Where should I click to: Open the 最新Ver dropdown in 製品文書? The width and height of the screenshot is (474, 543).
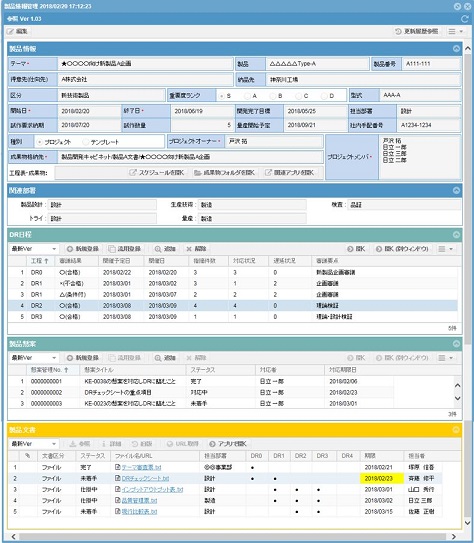pos(34,444)
